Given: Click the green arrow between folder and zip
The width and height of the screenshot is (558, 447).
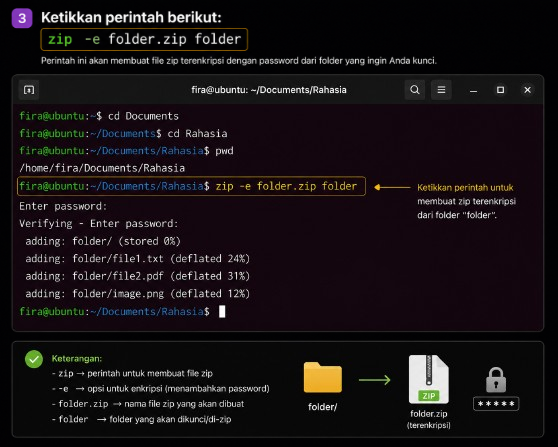Looking at the screenshot, I should tap(374, 380).
